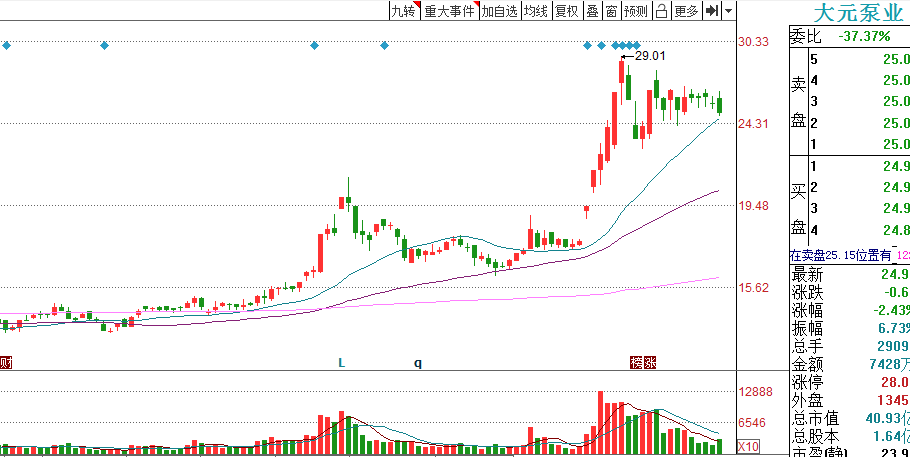Viewport: 910px width, 457px height.
Task: Click the 大元泵业 stock title
Action: tap(861, 12)
